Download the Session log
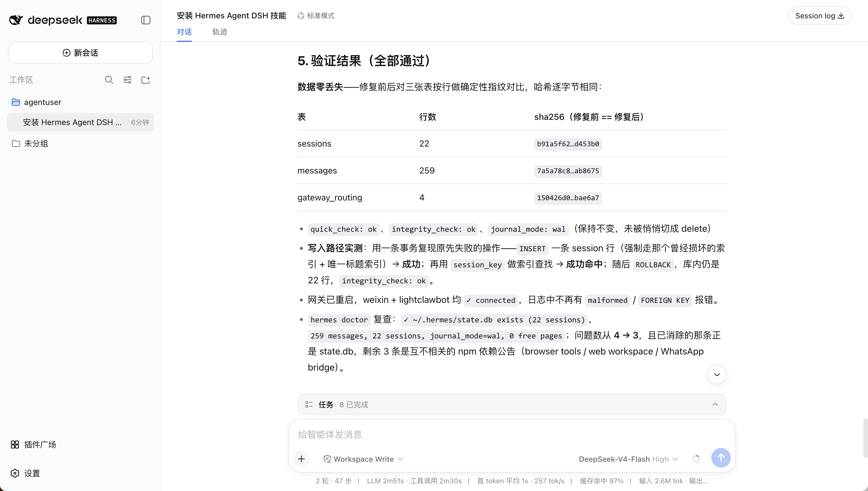 pyautogui.click(x=819, y=16)
